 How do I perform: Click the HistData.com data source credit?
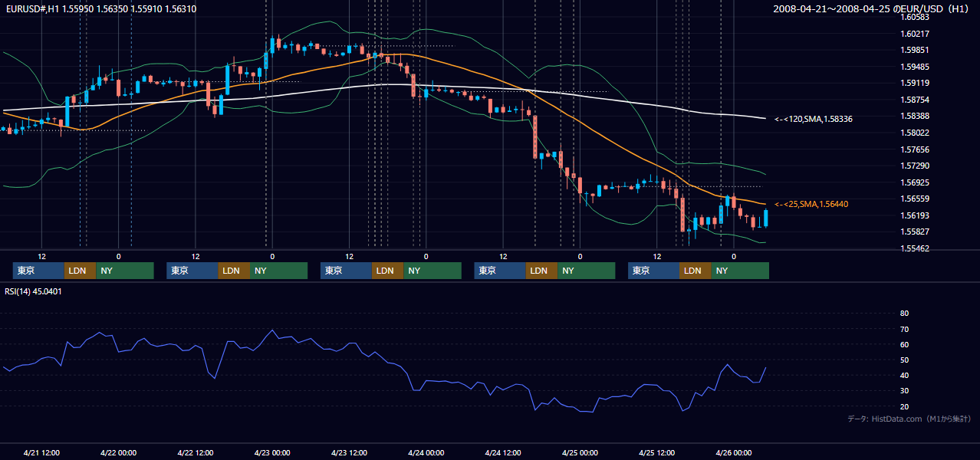(909, 419)
